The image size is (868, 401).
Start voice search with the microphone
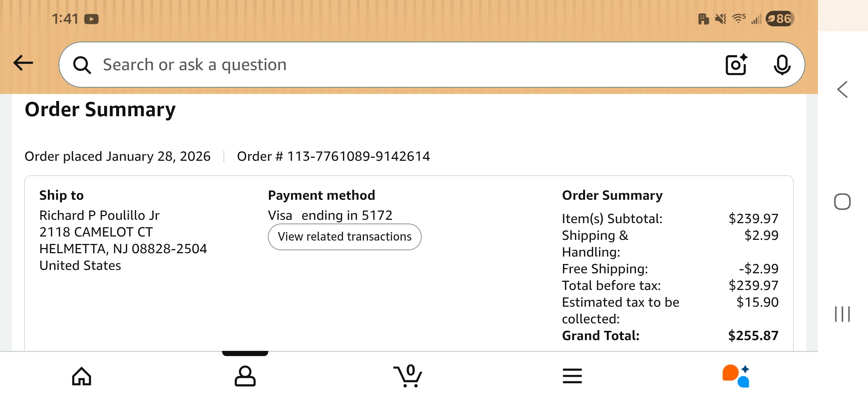pos(782,65)
